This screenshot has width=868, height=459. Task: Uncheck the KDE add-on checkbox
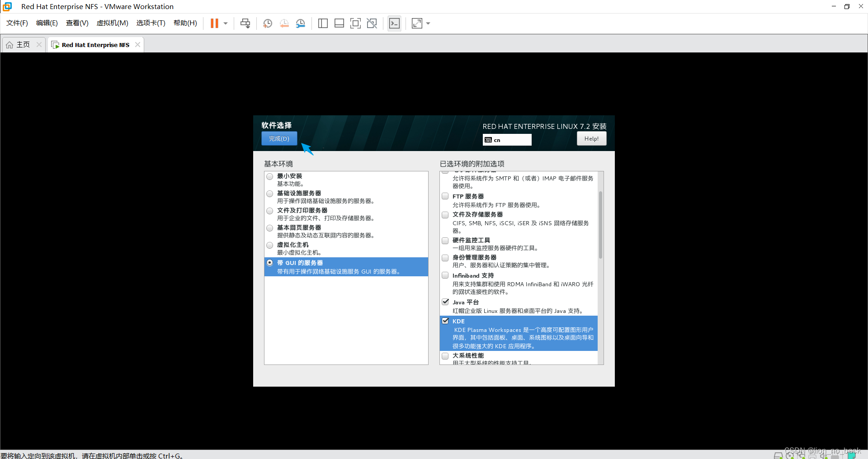(x=445, y=321)
